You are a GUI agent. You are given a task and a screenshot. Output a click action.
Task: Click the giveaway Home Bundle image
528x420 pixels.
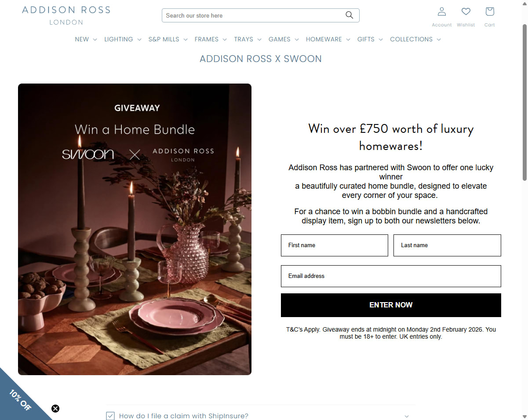(135, 229)
